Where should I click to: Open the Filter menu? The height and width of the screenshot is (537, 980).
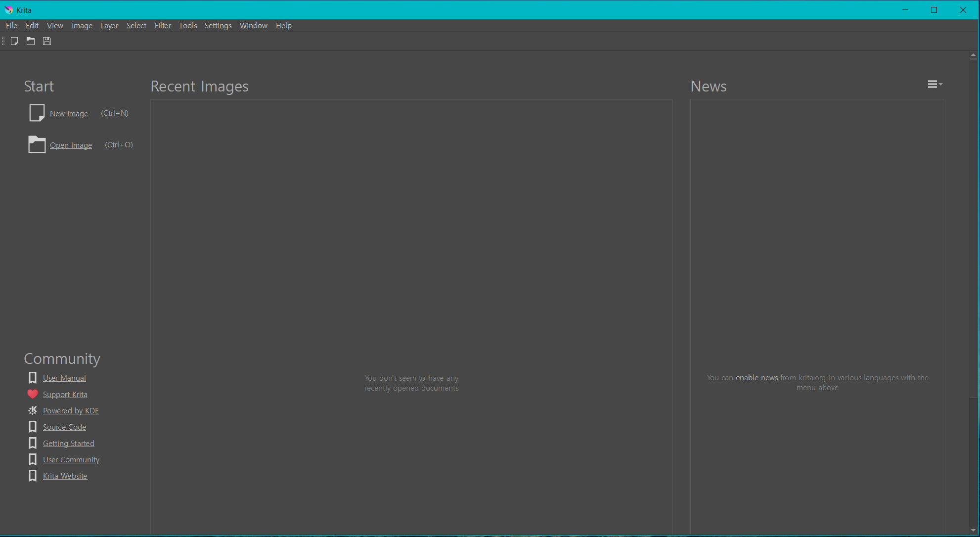coord(163,26)
